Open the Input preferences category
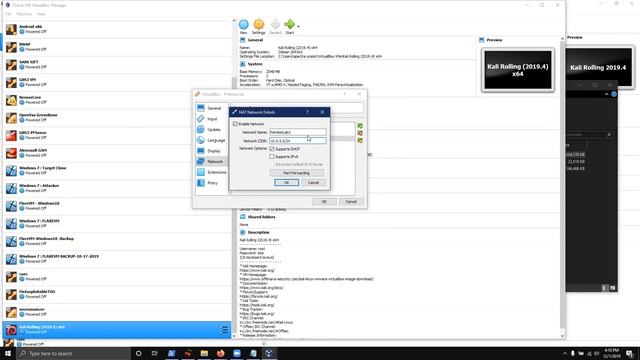Screen dimensions: 640x360 tap(210, 119)
